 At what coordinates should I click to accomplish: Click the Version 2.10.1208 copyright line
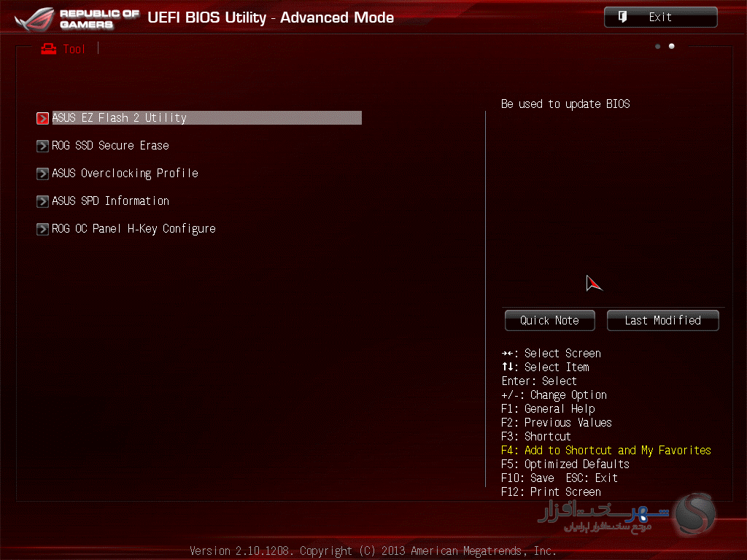373,551
